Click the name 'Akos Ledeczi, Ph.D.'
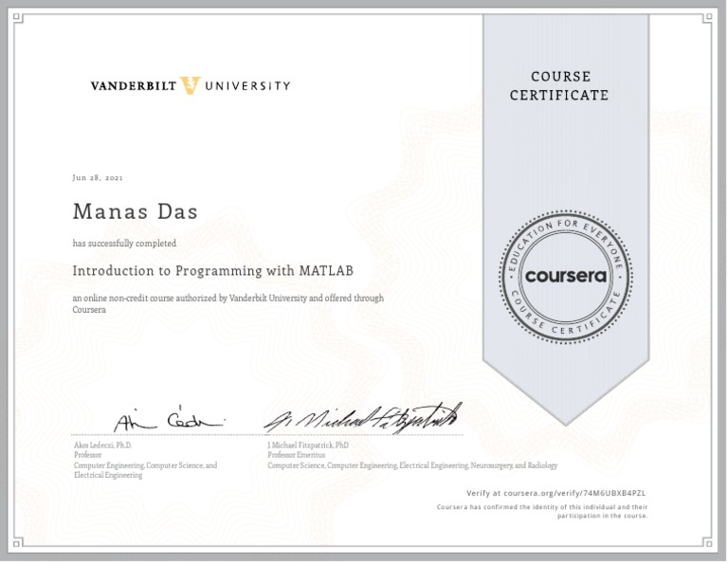The image size is (728, 563). click(x=103, y=445)
